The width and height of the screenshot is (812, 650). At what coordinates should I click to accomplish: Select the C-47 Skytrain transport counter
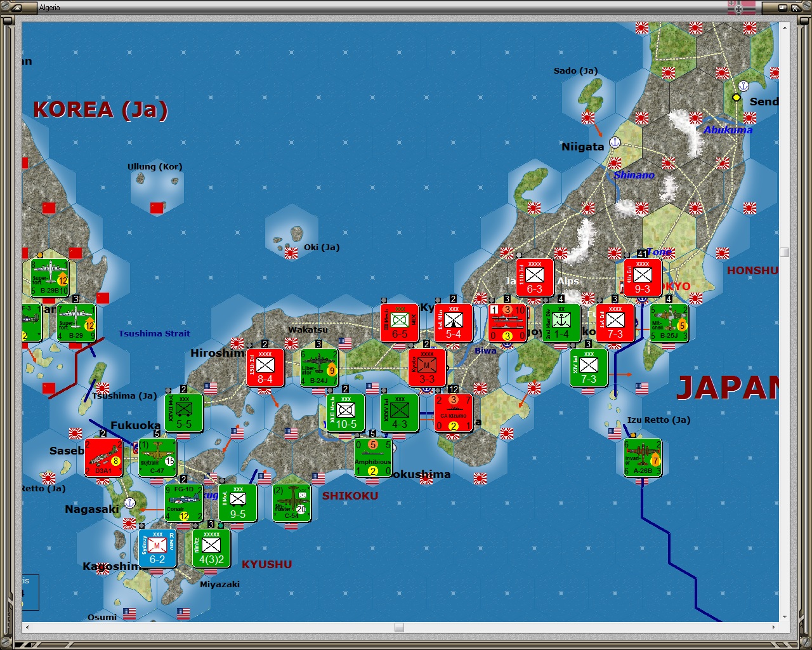click(x=157, y=458)
